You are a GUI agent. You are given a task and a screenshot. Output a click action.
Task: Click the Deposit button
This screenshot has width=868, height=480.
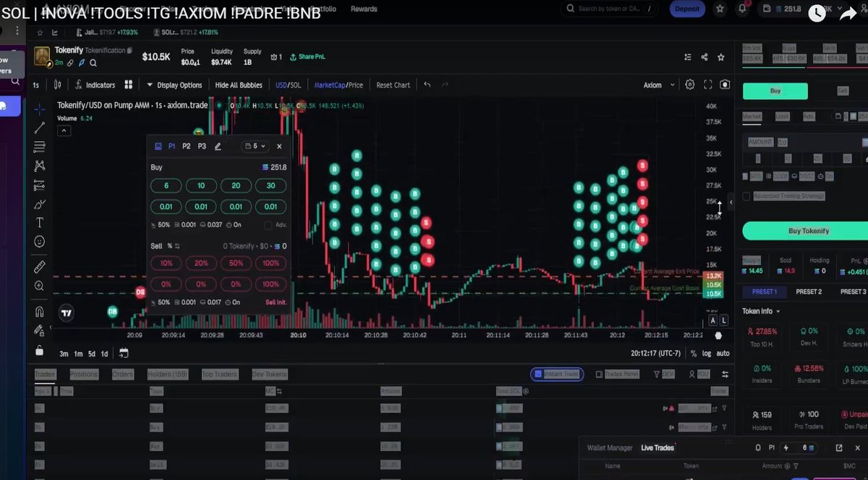[687, 9]
